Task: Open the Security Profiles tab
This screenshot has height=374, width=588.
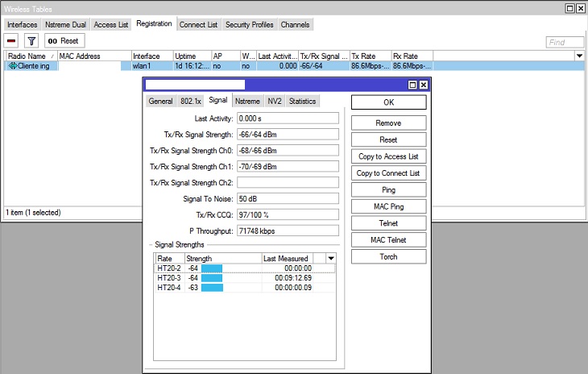Action: pyautogui.click(x=249, y=25)
